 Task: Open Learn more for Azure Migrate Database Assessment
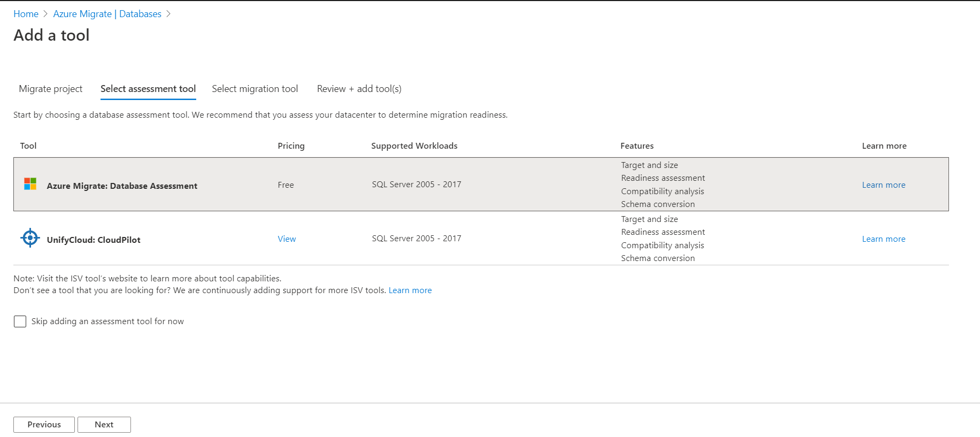pyautogui.click(x=884, y=185)
